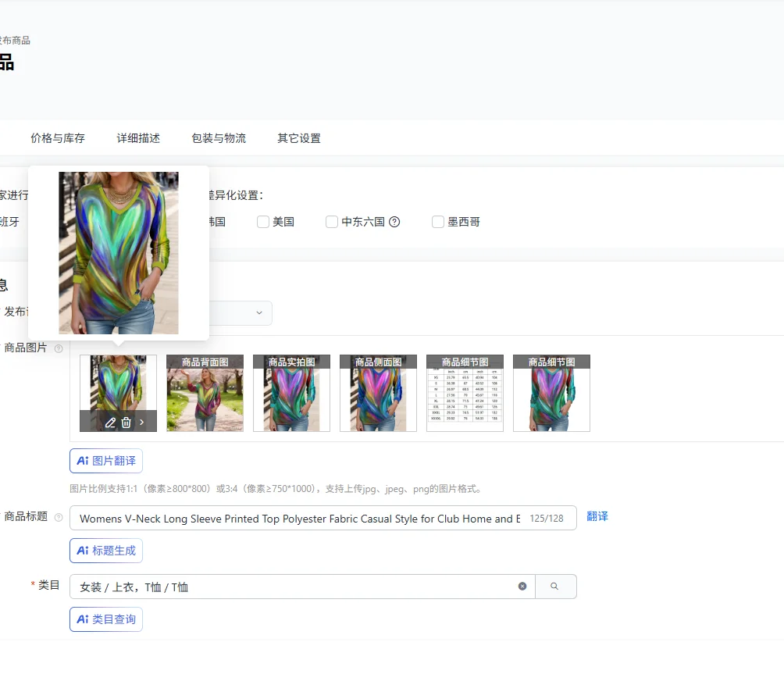Click the search magnifier in 类目 field
Viewport: 784px width, 692px height.
pos(555,586)
